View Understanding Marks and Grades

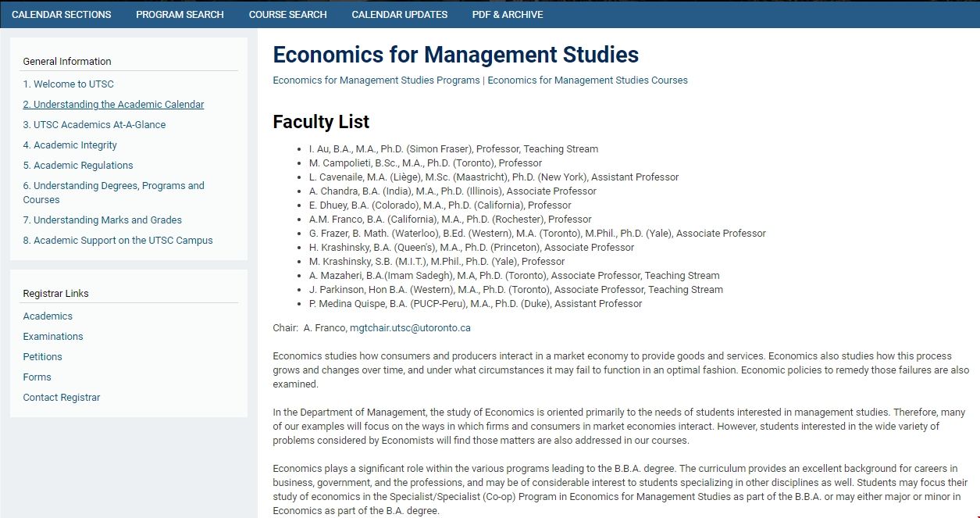click(104, 220)
